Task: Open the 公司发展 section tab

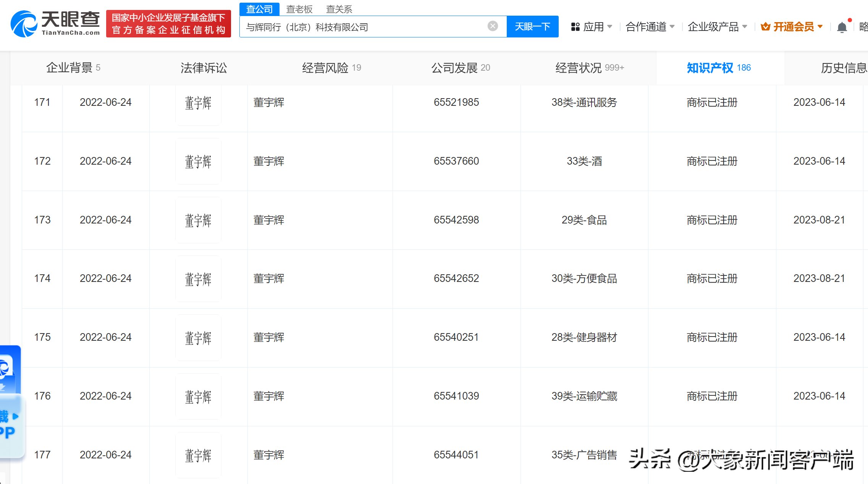Action: (x=461, y=68)
